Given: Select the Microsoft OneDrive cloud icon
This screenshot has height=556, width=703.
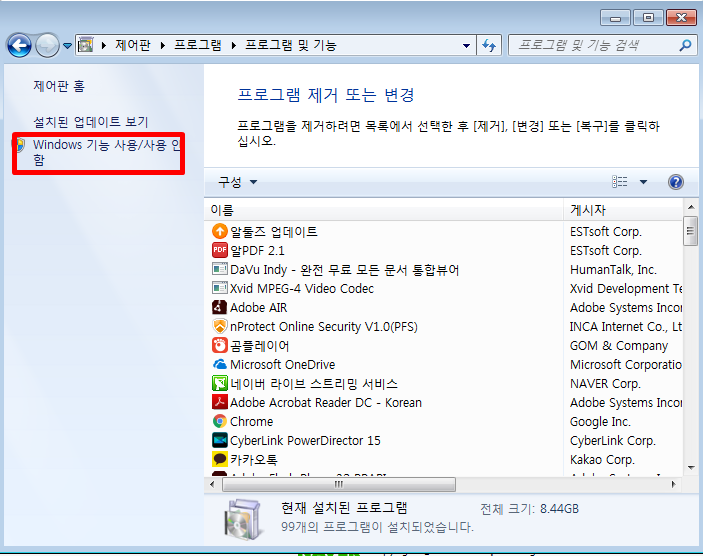Looking at the screenshot, I should click(220, 364).
